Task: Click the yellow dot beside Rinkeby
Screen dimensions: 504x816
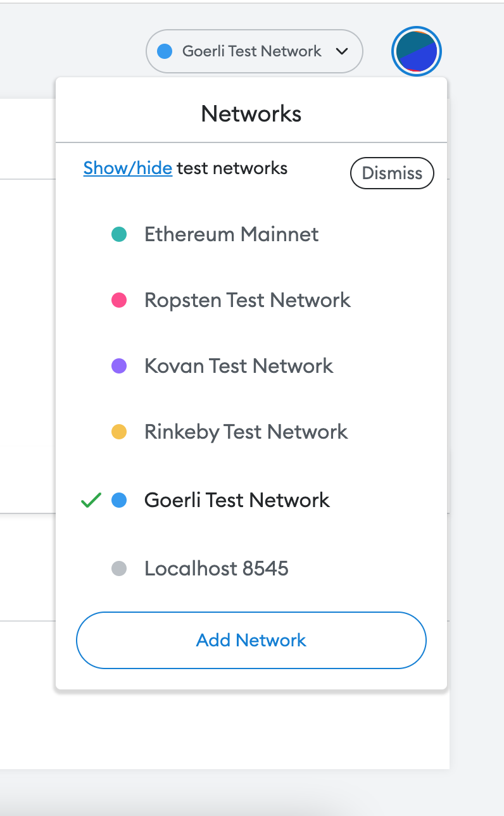Action: click(x=119, y=432)
